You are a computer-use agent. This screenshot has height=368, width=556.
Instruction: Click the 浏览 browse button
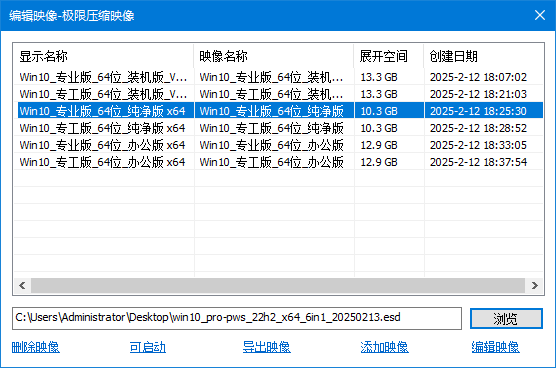pos(506,318)
